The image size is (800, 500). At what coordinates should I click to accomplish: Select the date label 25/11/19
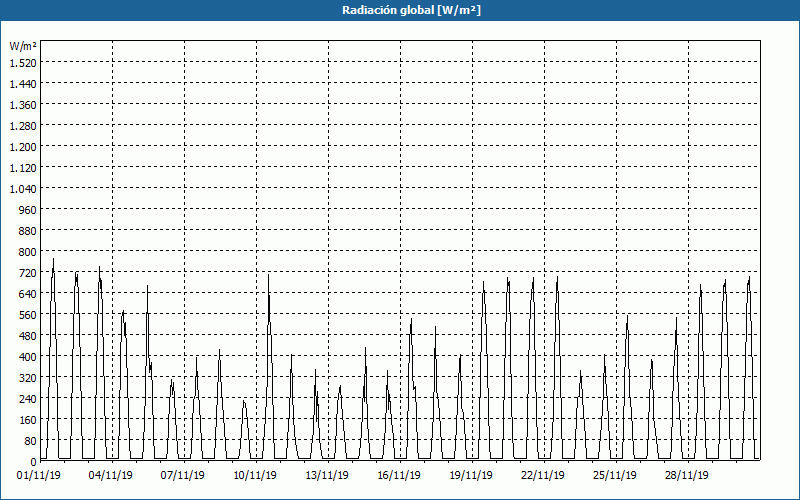point(615,476)
